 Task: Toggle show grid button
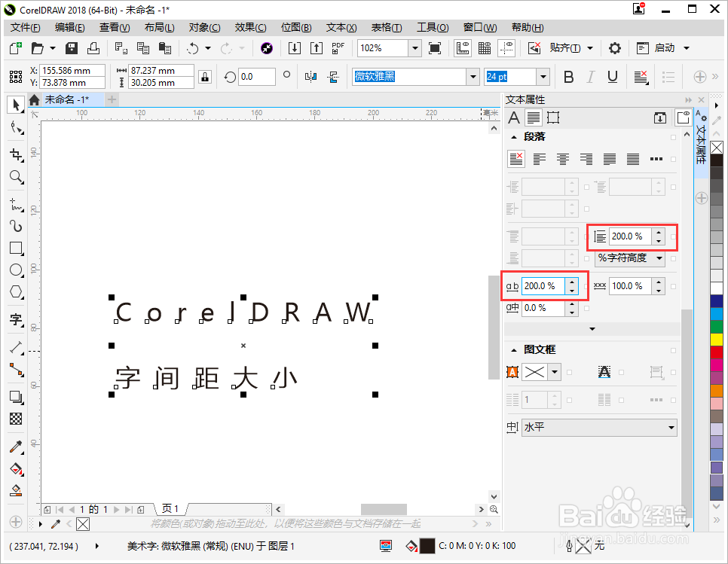485,47
